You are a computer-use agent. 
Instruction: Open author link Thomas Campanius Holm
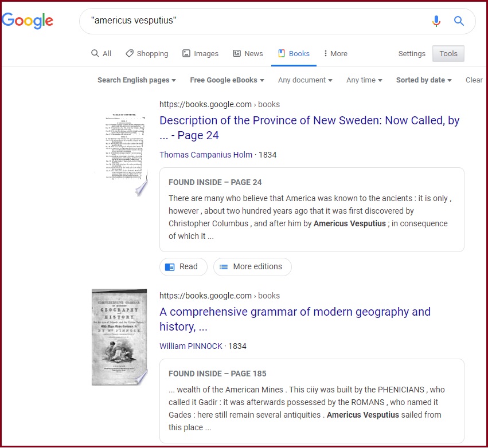[x=206, y=155]
